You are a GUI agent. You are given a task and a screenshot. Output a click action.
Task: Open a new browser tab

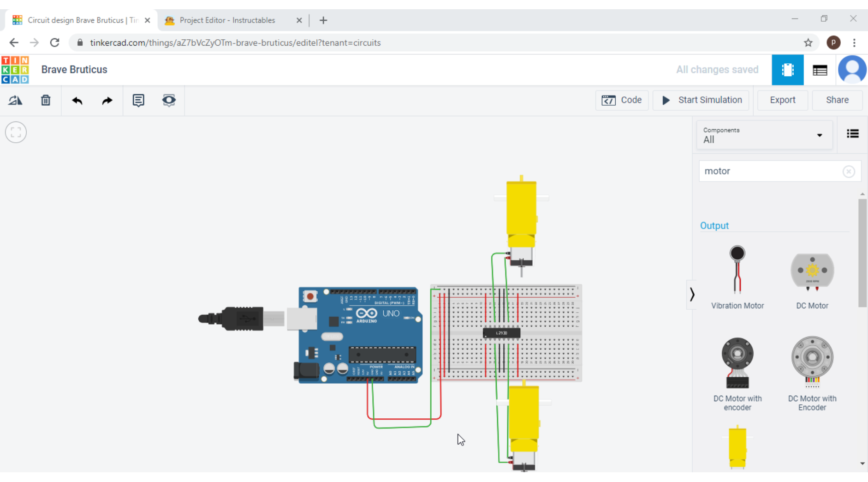point(323,20)
